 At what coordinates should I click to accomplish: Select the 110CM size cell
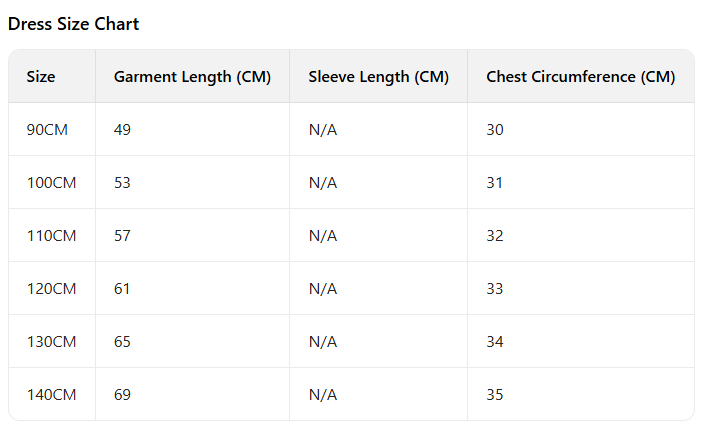pos(51,236)
